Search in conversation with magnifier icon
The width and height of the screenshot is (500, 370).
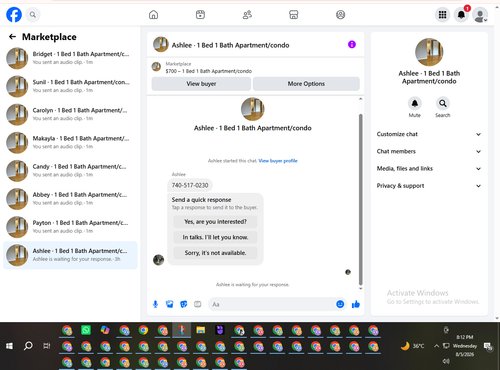click(443, 104)
